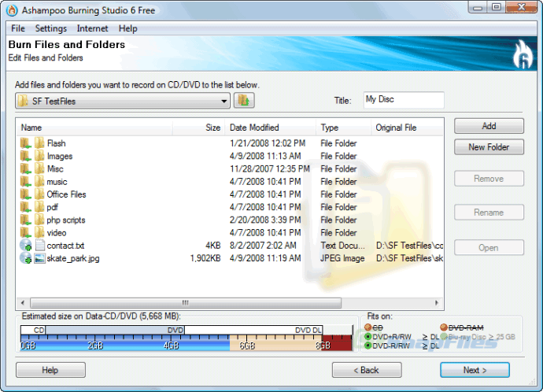Click the pdf folder icon
This screenshot has width=543, height=392.
39,207
